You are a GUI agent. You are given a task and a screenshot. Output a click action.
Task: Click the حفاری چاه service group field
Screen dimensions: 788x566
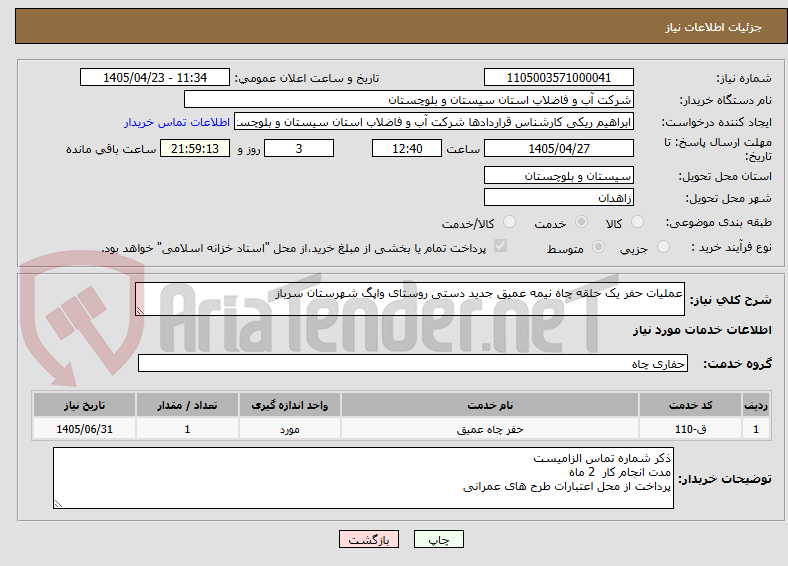[x=413, y=363]
